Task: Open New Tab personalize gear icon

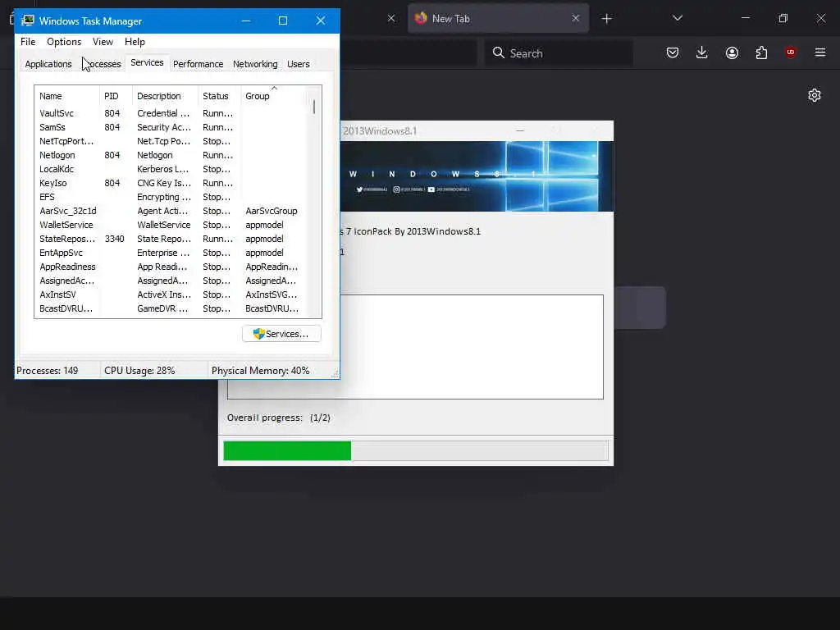Action: click(x=815, y=95)
